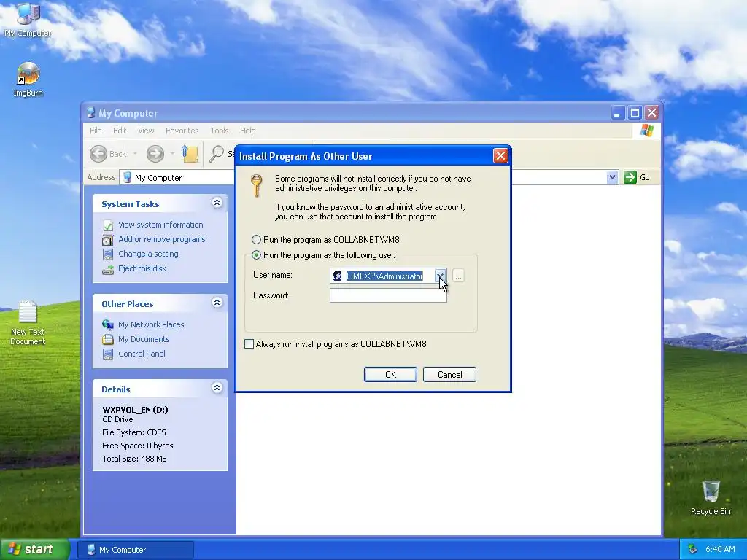Viewport: 747px width, 560px height.
Task: Open the Help menu
Action: click(248, 131)
